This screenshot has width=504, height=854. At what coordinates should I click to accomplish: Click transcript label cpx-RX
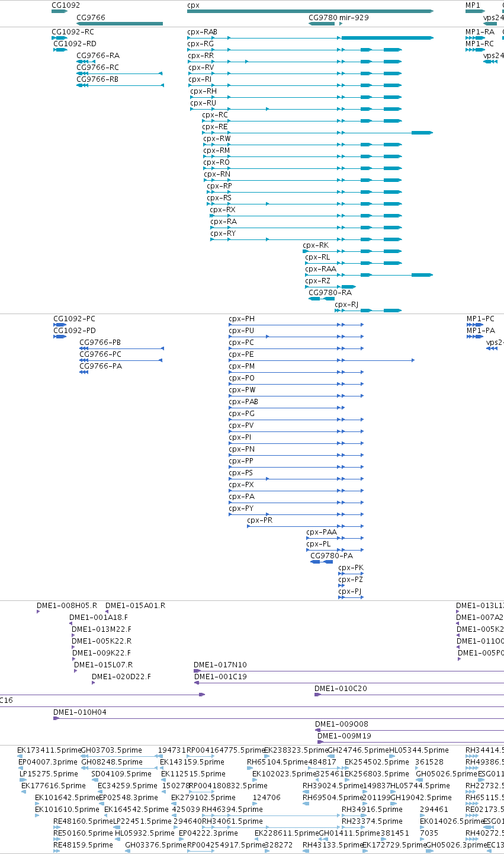[x=223, y=210]
